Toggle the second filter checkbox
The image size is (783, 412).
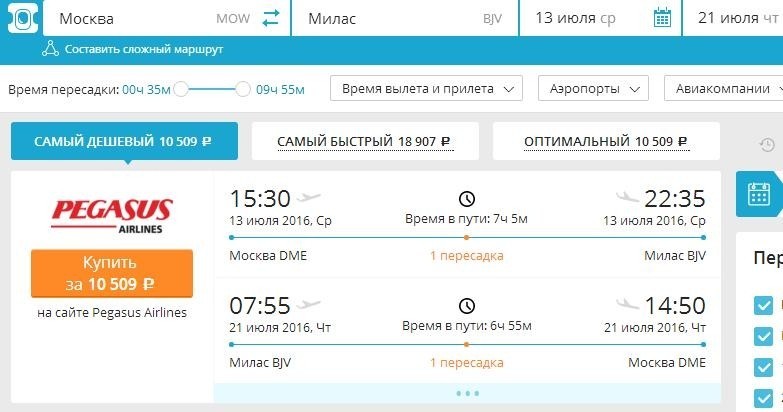point(763,336)
